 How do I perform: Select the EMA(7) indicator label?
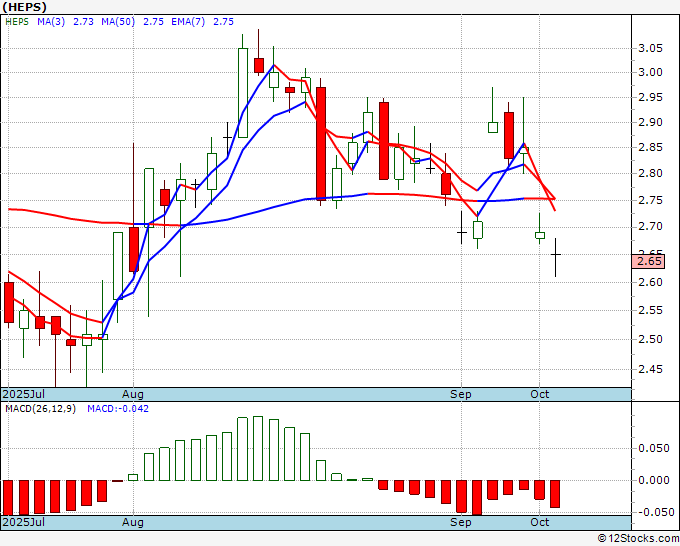click(188, 22)
